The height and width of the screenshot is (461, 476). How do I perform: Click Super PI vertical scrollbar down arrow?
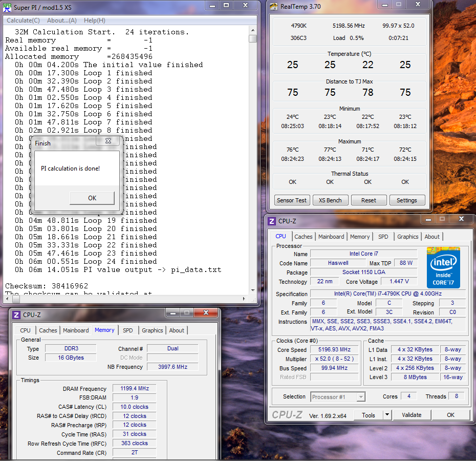(252, 290)
